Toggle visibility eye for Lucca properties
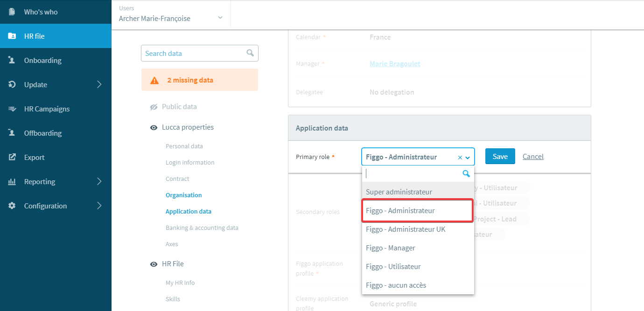Viewport: 644px width, 311px height. (x=154, y=127)
